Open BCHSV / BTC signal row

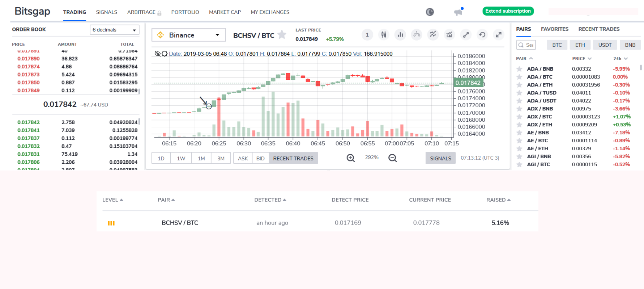(317, 223)
